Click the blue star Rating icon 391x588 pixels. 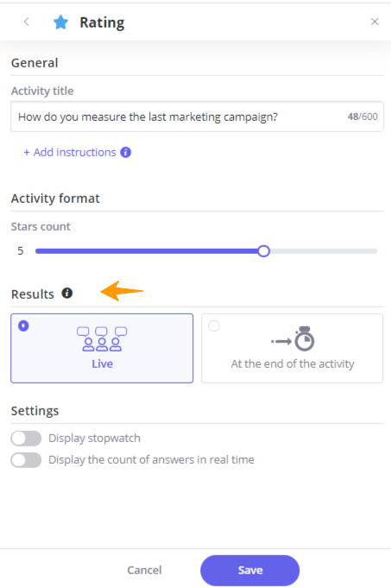pyautogui.click(x=60, y=22)
